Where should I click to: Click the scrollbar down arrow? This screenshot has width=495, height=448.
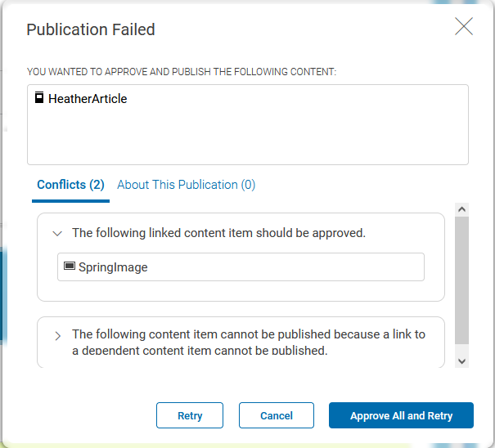[x=462, y=360]
